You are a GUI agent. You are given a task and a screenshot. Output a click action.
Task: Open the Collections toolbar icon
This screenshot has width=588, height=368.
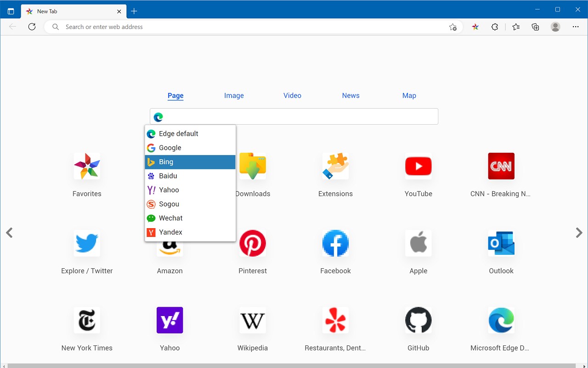pos(535,27)
